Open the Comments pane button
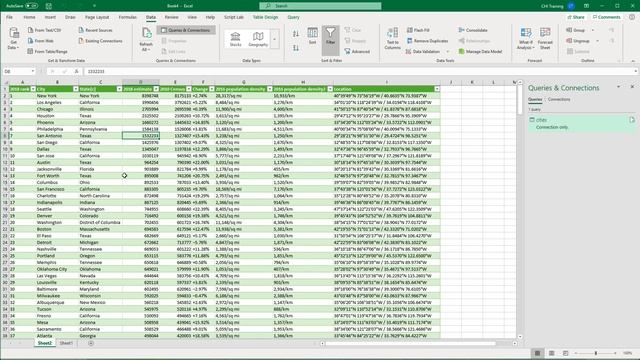Screen dimensions: 640x360 point(607,17)
